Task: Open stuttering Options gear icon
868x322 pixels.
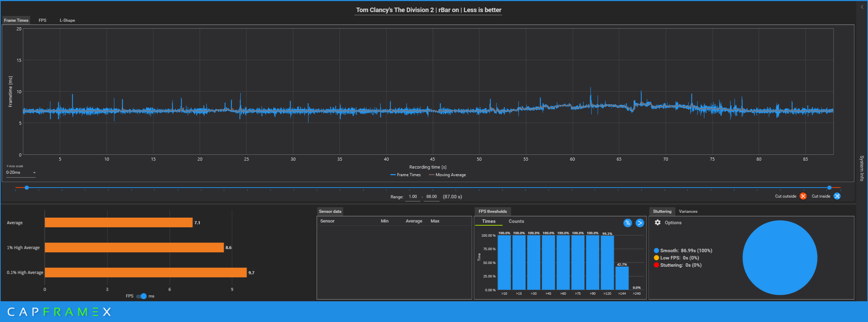Action: pyautogui.click(x=658, y=222)
